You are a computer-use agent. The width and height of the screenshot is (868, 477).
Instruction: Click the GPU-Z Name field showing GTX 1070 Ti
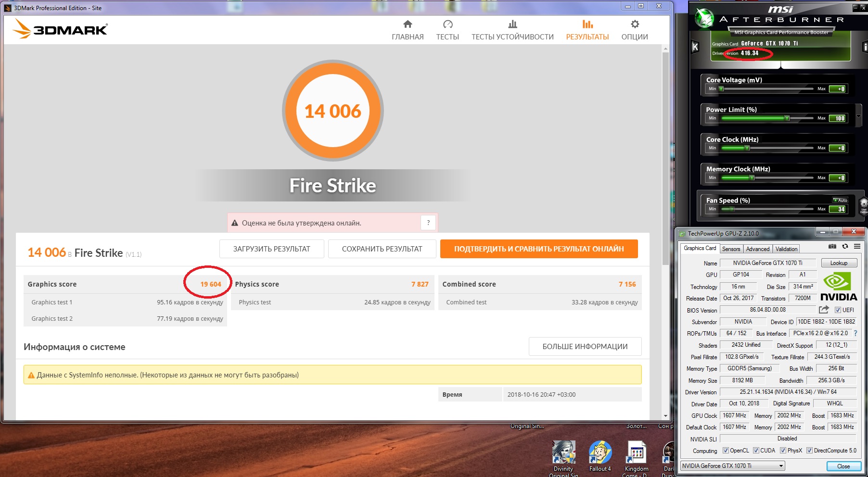point(767,263)
